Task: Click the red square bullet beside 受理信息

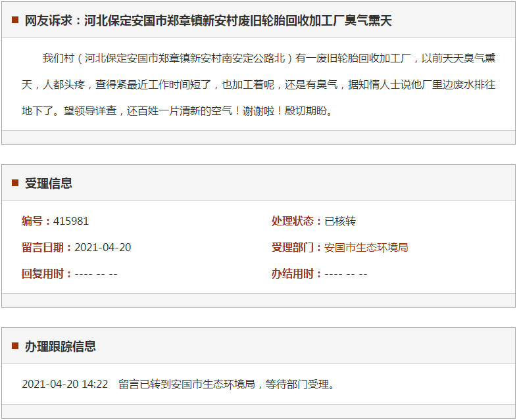Action: click(15, 183)
